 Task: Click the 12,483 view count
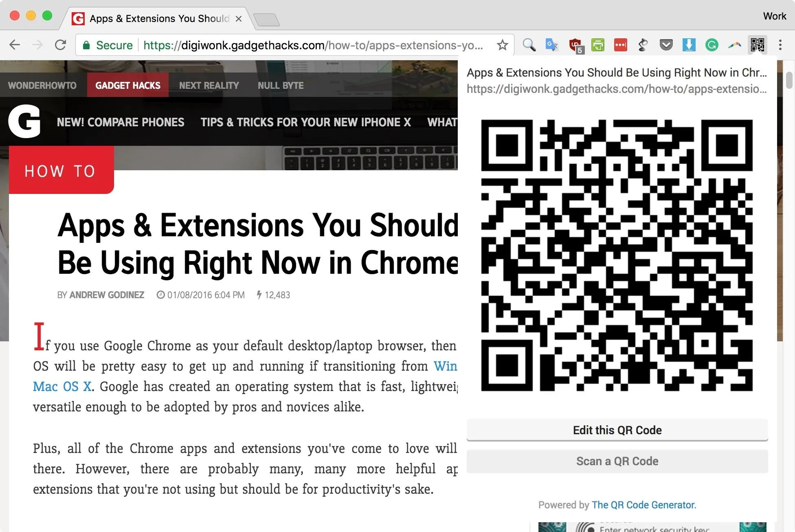[x=277, y=295]
